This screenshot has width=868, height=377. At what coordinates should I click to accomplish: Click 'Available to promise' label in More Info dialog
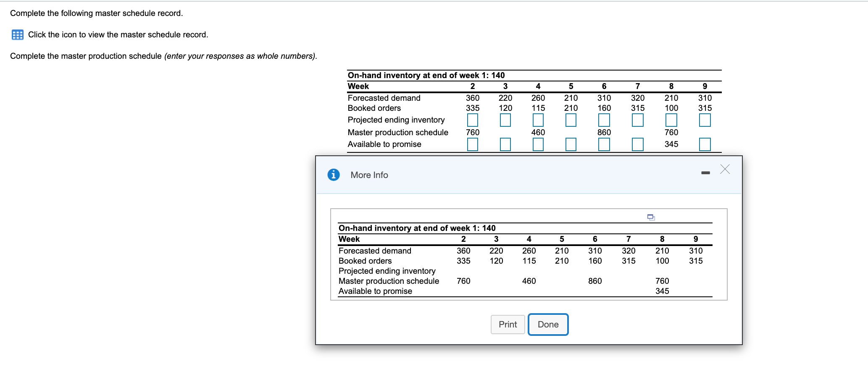point(375,291)
